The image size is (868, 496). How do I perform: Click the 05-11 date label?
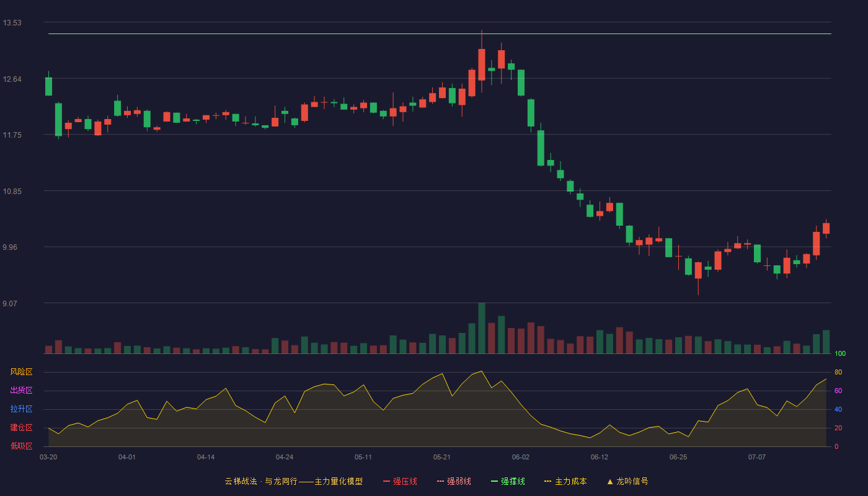tap(363, 457)
